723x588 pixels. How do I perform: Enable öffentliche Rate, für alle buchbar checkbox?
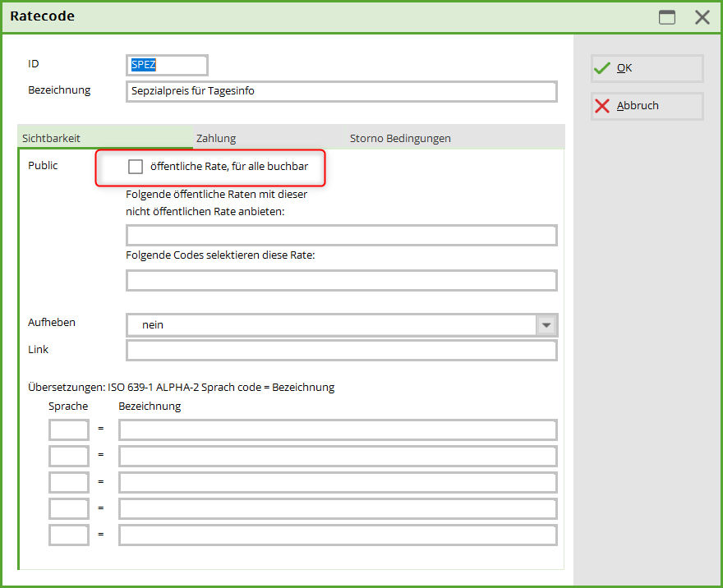click(136, 167)
